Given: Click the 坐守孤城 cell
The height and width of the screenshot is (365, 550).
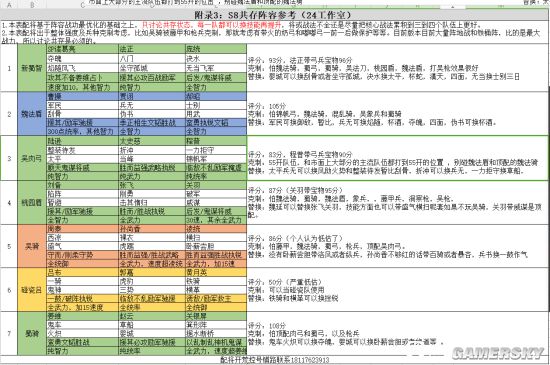Looking at the screenshot, I should (152, 68).
